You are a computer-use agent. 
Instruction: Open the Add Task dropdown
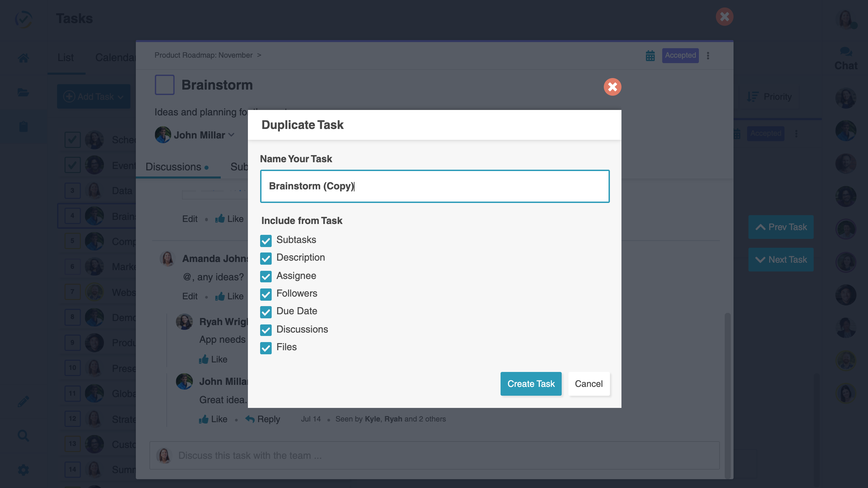pyautogui.click(x=93, y=96)
